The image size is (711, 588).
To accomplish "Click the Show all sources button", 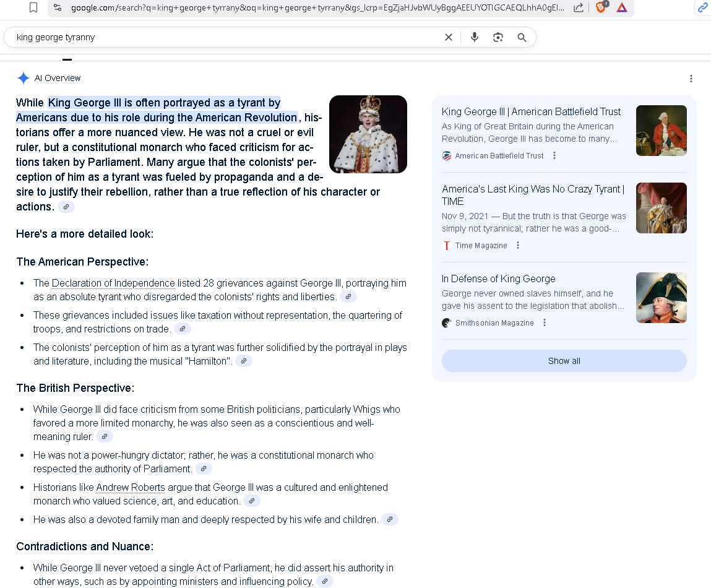I will click(564, 361).
